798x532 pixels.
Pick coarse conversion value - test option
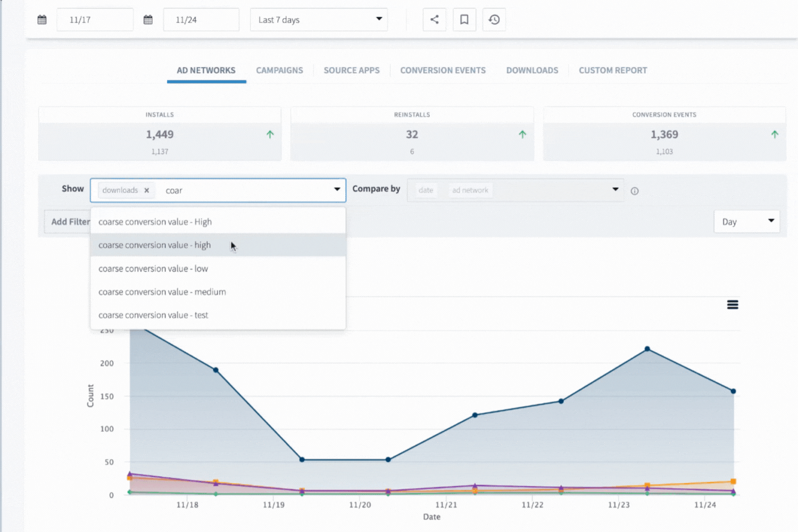153,315
